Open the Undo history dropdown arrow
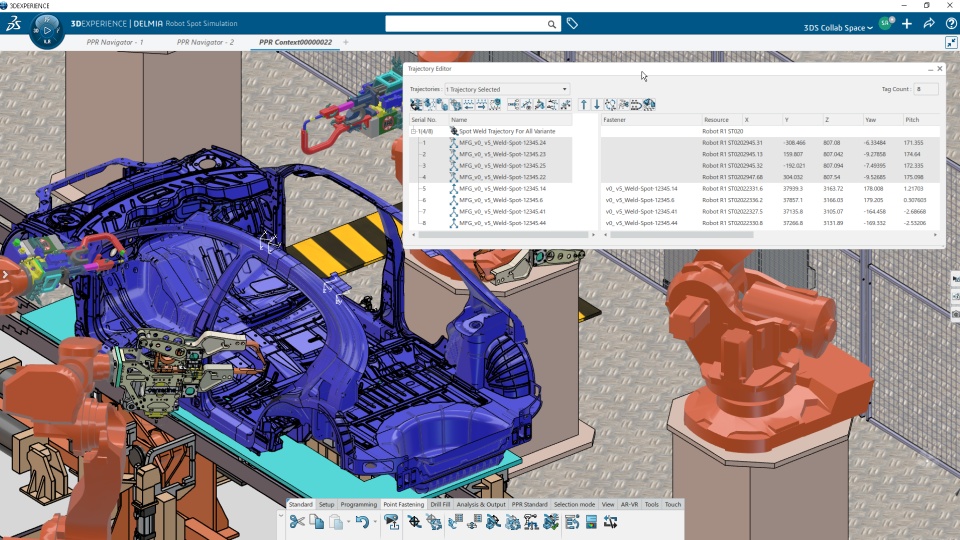The height and width of the screenshot is (540, 960). [375, 522]
